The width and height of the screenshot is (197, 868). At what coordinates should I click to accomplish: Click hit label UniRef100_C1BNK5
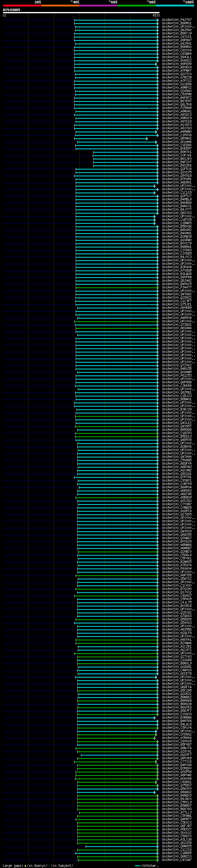(177, 223)
